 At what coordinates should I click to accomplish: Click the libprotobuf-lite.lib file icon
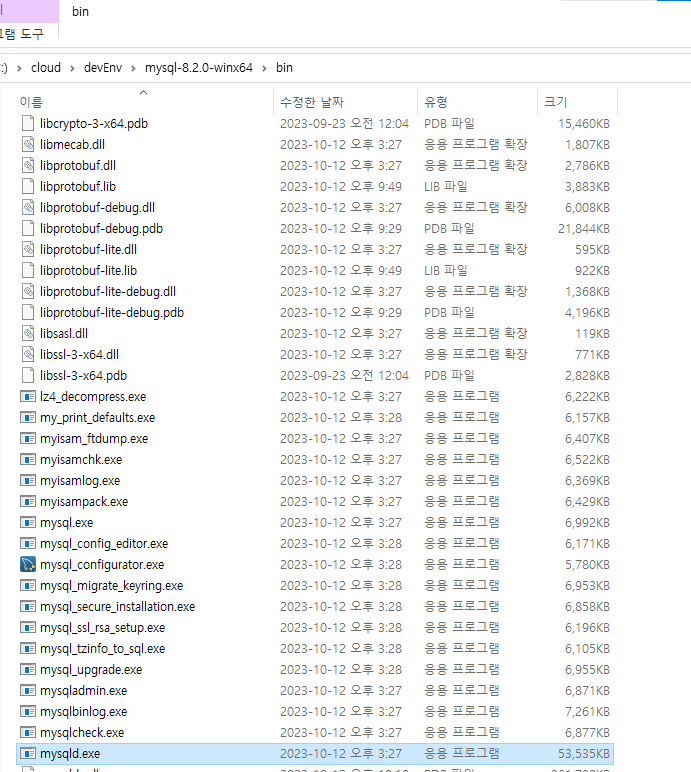28,271
